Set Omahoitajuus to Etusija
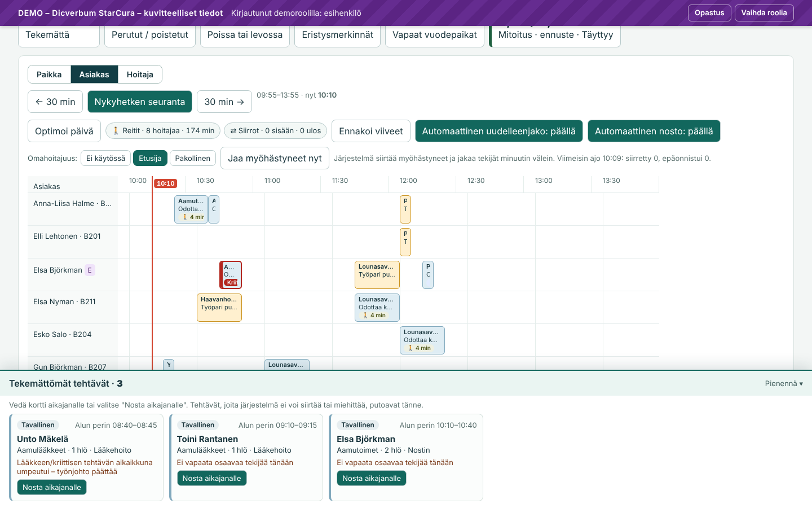This screenshot has height=508, width=812. (x=150, y=159)
